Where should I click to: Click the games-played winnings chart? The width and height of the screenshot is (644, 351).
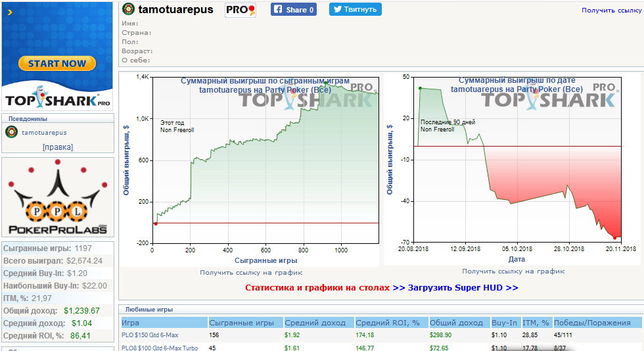click(x=249, y=170)
